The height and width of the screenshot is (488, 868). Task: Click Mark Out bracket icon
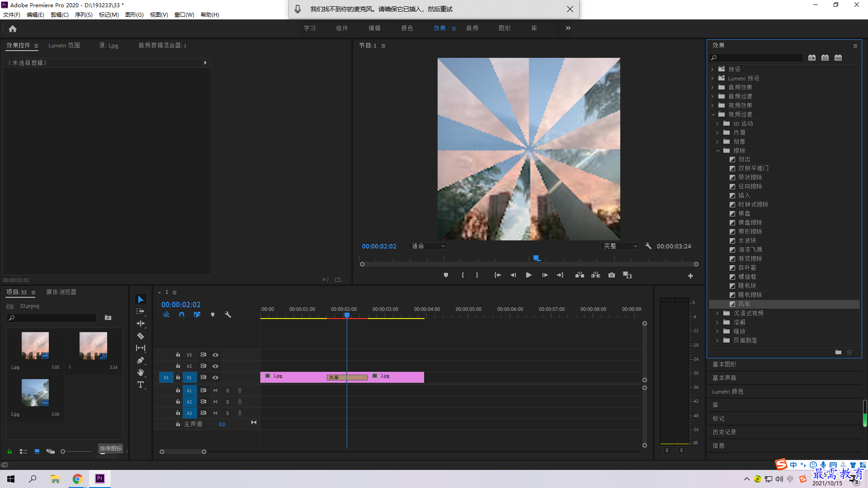point(477,275)
